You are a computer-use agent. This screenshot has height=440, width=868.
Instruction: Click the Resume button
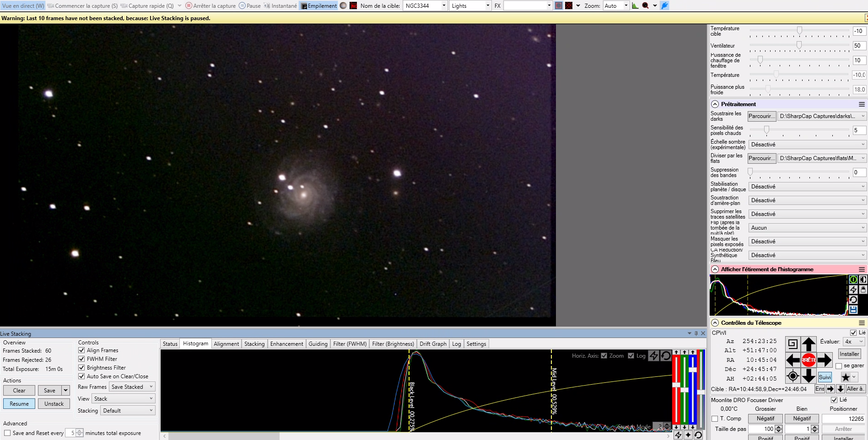(19, 404)
